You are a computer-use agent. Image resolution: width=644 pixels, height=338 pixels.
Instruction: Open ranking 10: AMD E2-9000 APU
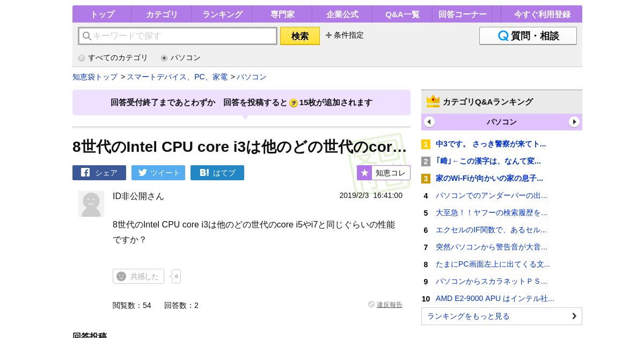[495, 298]
